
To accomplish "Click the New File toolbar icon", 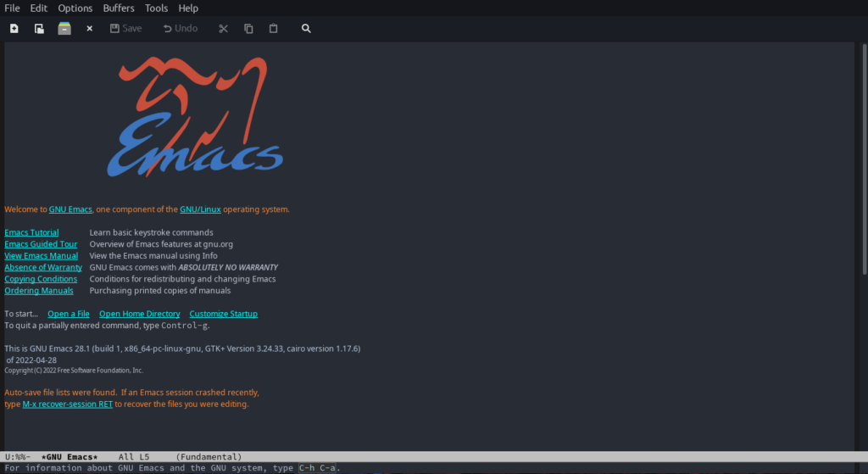I will (14, 28).
